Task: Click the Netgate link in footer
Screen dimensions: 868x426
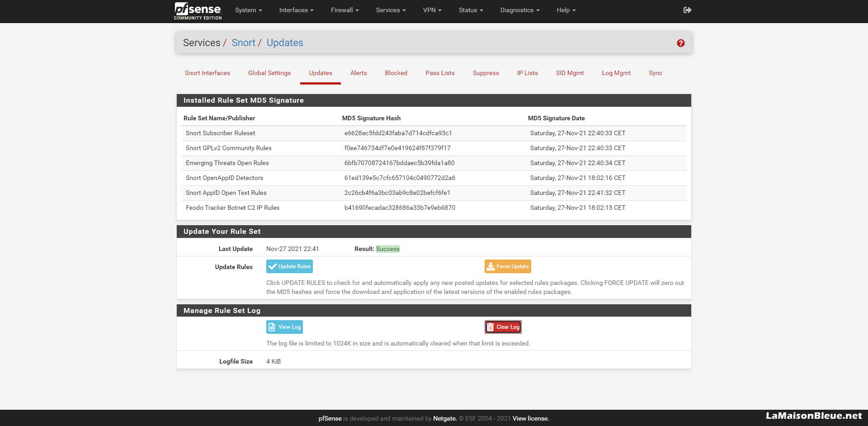Action: [445, 418]
